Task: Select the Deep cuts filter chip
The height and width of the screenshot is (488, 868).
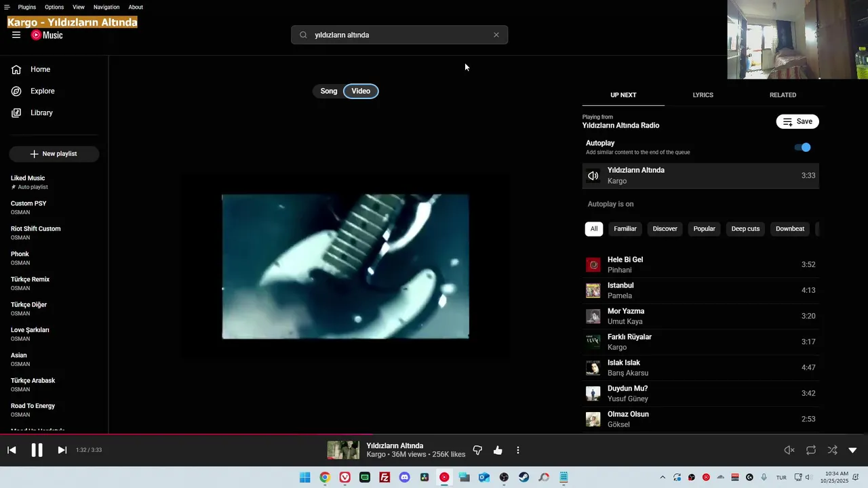Action: (x=745, y=228)
